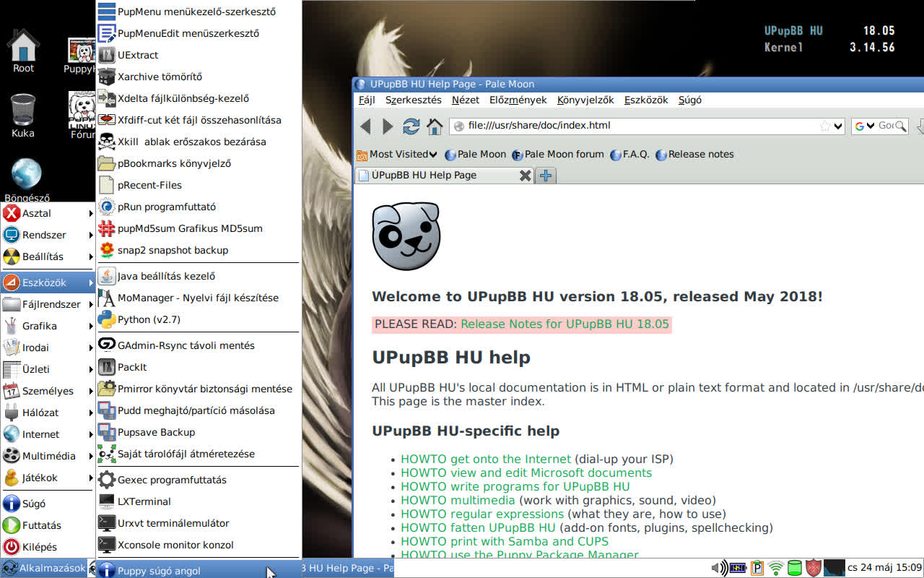Screen dimensions: 924x578
Task: Open the Nézet menu
Action: pos(466,100)
